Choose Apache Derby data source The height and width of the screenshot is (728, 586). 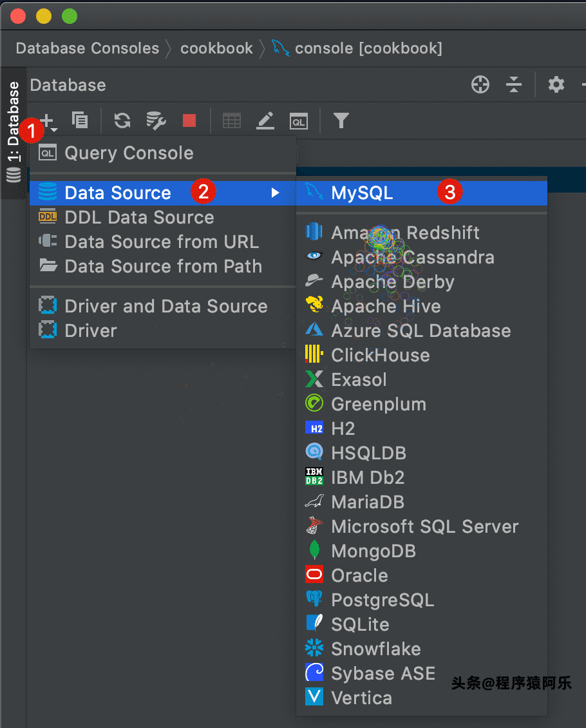pyautogui.click(x=422, y=282)
